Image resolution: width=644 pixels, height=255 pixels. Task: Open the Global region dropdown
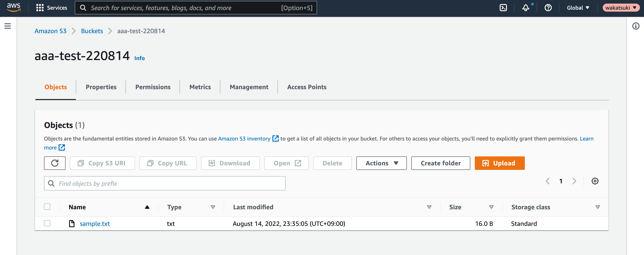pyautogui.click(x=578, y=8)
